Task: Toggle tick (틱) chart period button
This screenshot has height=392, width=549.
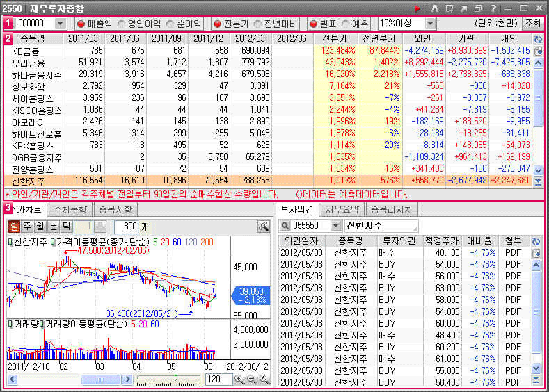Action: (x=66, y=227)
